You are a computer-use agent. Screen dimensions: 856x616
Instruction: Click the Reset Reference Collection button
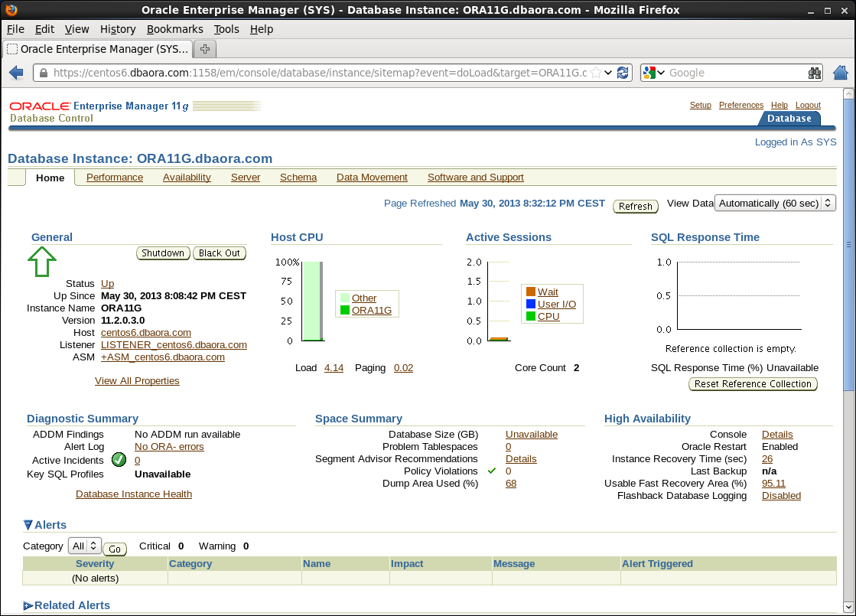tap(753, 384)
